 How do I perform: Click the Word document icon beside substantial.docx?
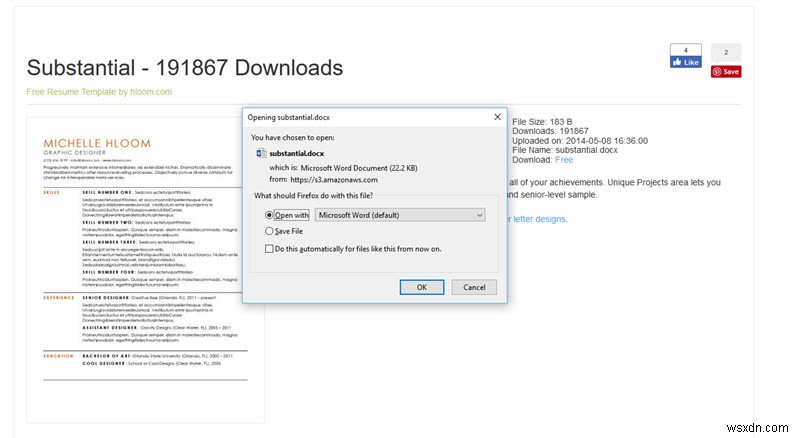(261, 153)
